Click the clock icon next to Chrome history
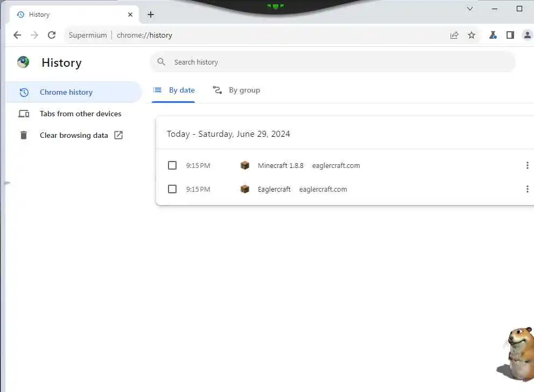This screenshot has height=392, width=534. (24, 92)
